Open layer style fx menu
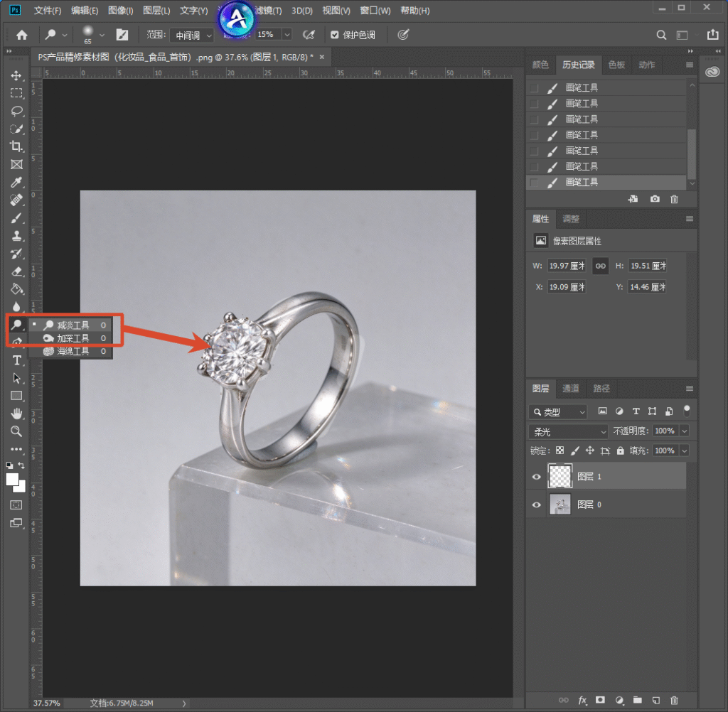The width and height of the screenshot is (728, 712). coord(582,700)
